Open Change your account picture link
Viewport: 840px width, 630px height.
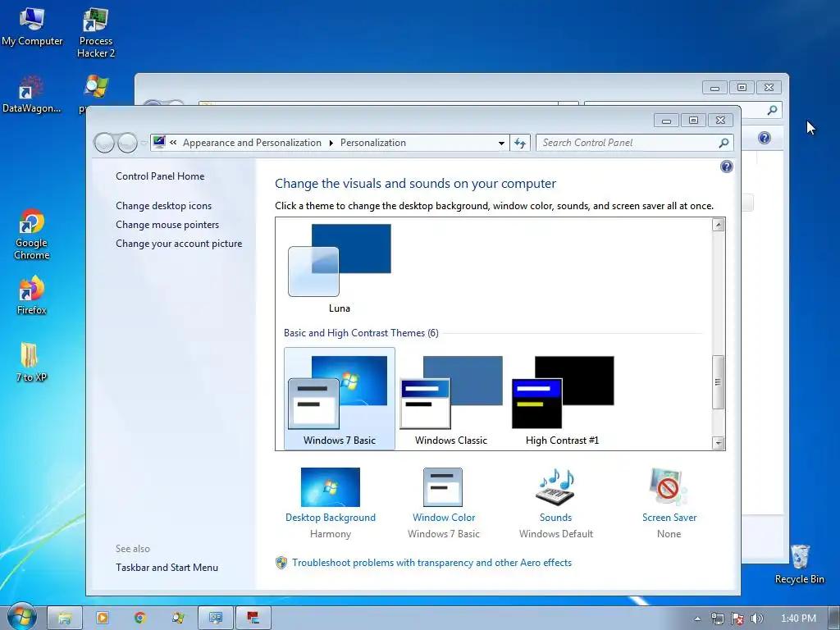(179, 243)
